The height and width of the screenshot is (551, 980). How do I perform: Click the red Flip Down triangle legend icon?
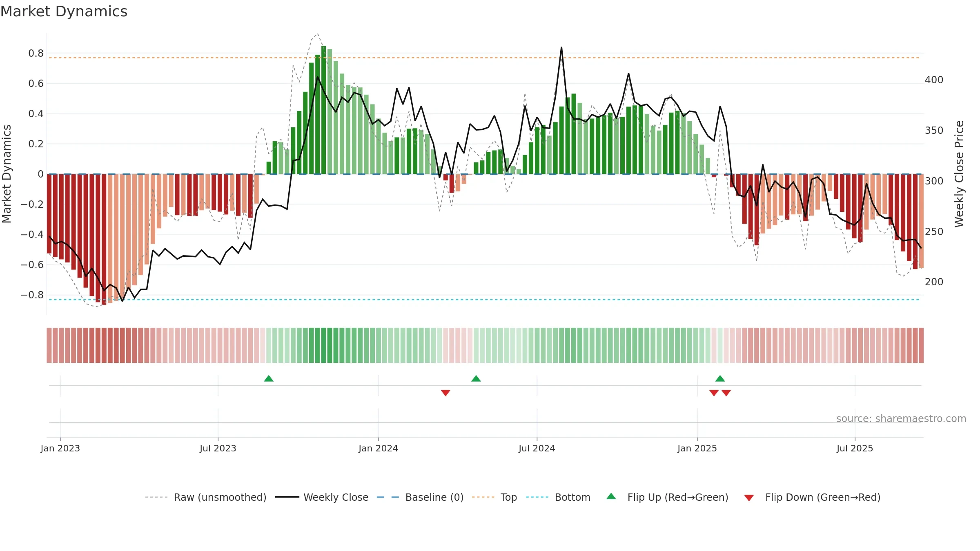coord(749,498)
